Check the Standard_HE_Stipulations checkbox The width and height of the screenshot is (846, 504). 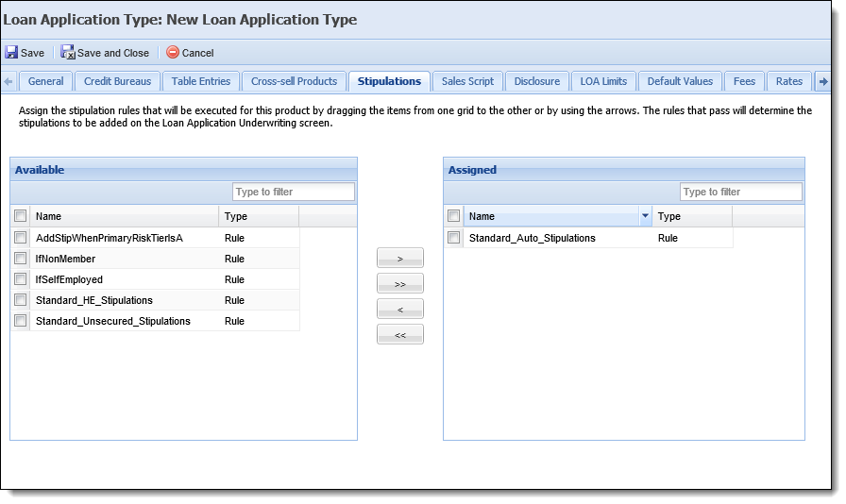[21, 299]
